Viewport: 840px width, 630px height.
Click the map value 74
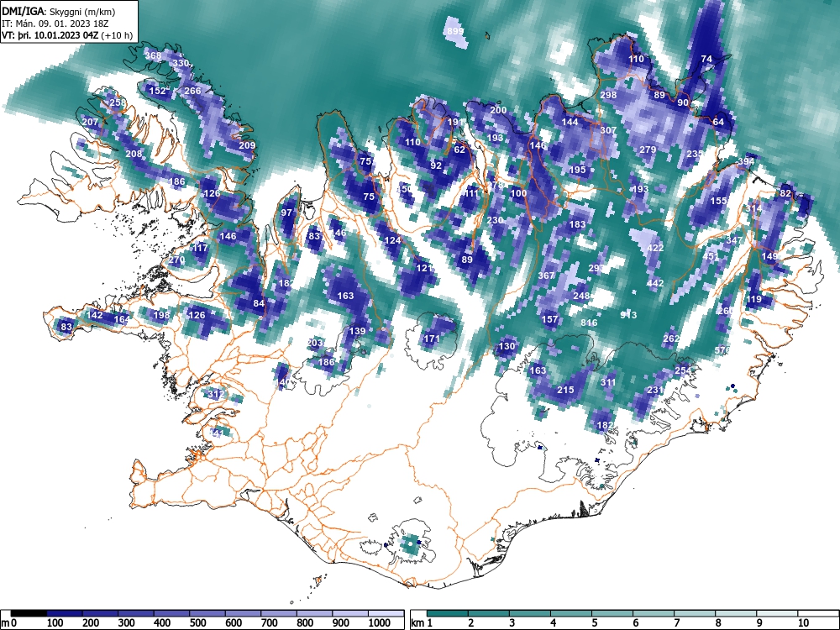(706, 59)
